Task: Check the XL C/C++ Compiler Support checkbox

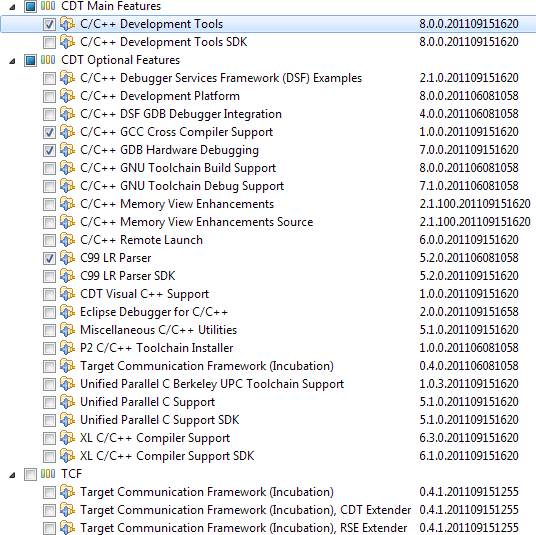Action: (49, 438)
